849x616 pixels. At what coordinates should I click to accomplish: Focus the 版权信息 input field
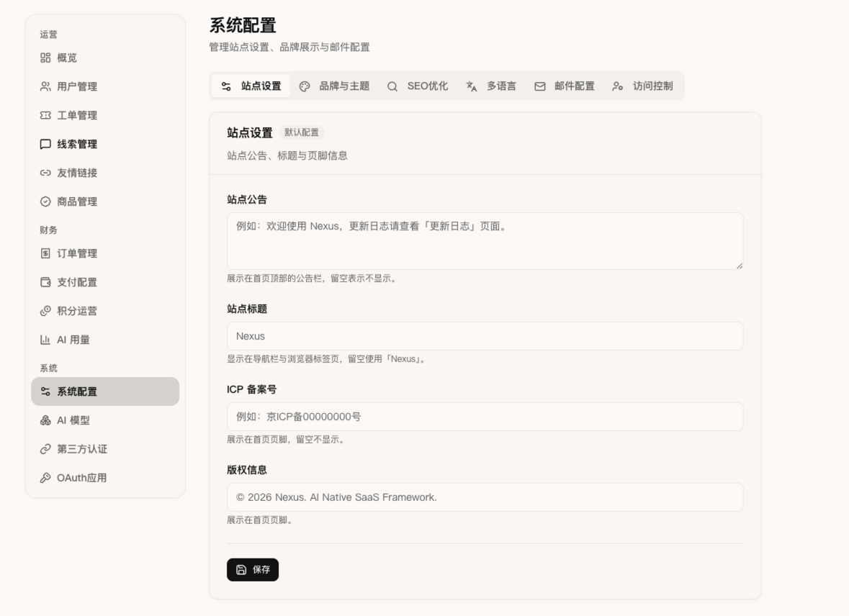click(485, 497)
